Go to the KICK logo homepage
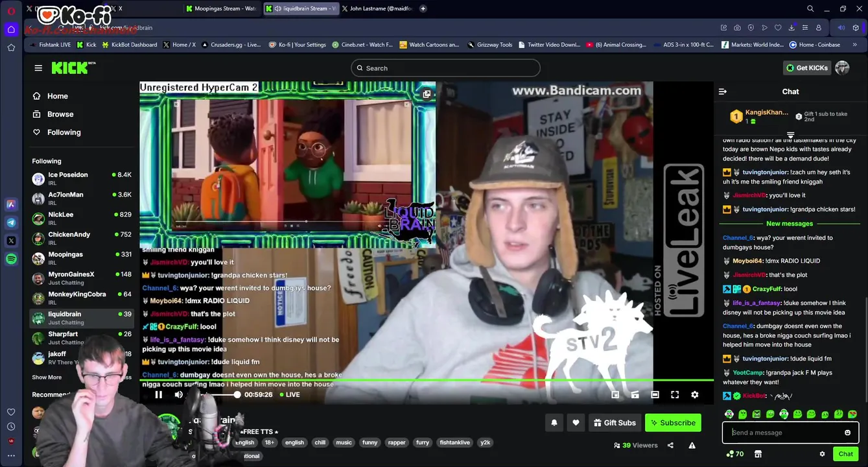Viewport: 868px width, 467px height. coord(73,68)
